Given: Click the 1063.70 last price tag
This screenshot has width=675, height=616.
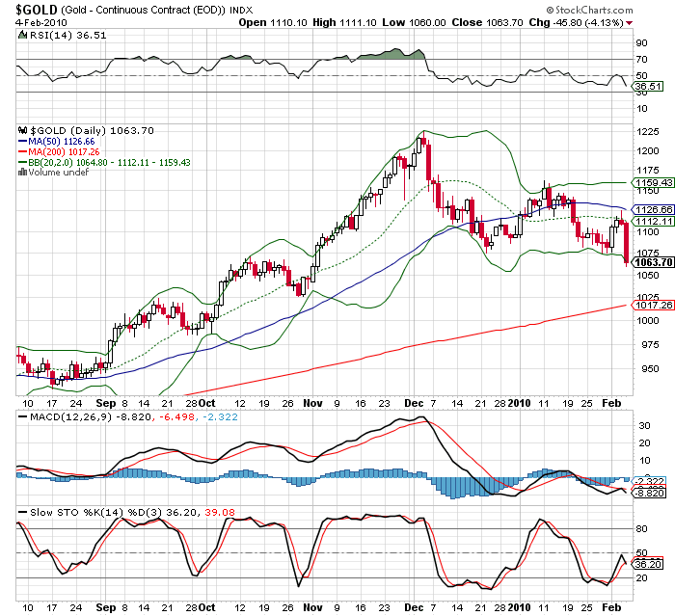Looking at the screenshot, I should [x=653, y=262].
